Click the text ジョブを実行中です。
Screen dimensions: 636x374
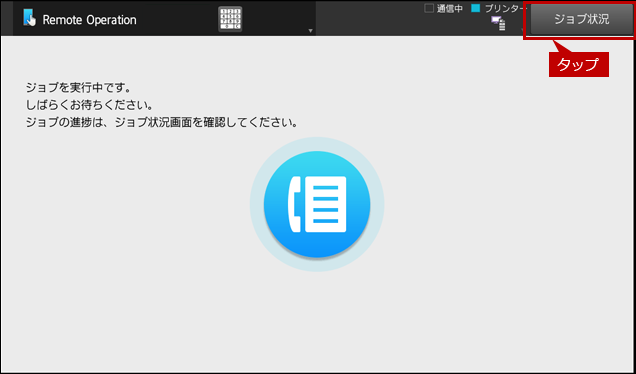coord(78,87)
